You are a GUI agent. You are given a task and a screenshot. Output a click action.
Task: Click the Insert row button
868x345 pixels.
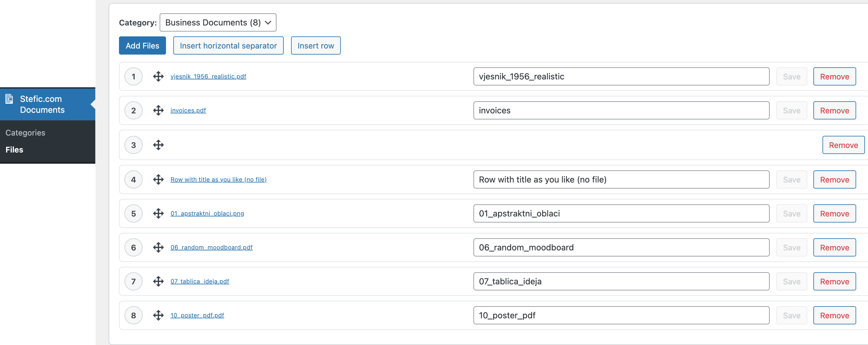pyautogui.click(x=315, y=46)
